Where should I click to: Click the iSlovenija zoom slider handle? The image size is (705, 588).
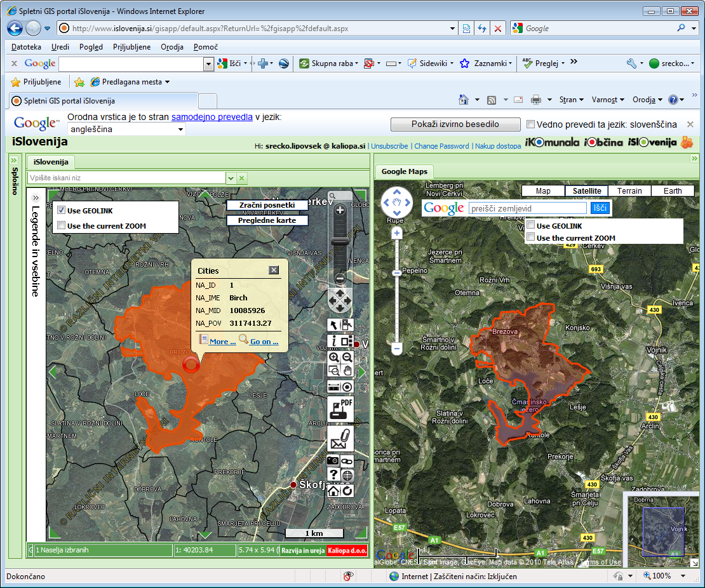point(340,241)
